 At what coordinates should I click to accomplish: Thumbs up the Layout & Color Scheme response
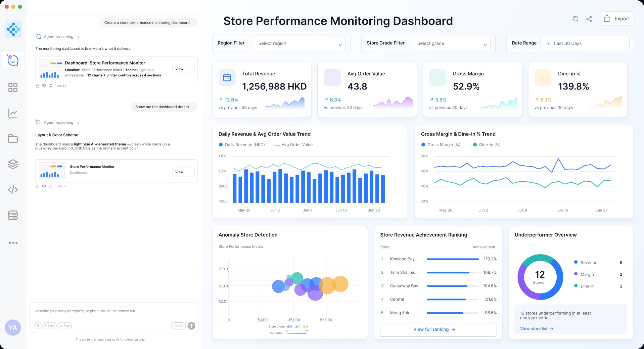(38, 186)
